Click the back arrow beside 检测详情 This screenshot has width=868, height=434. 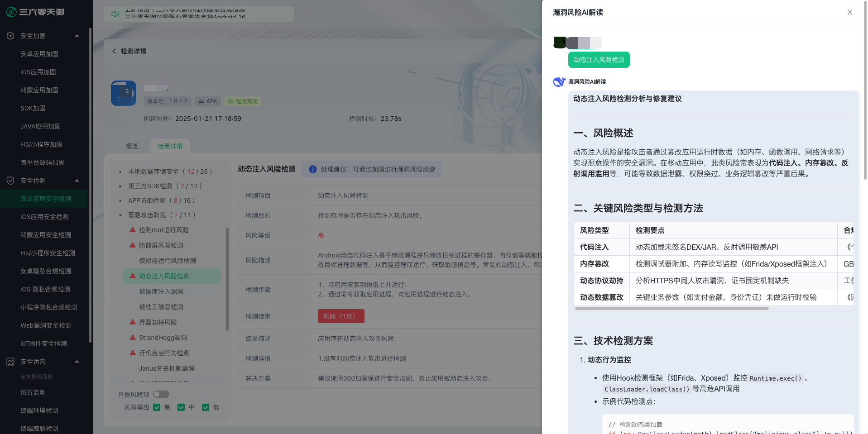114,51
